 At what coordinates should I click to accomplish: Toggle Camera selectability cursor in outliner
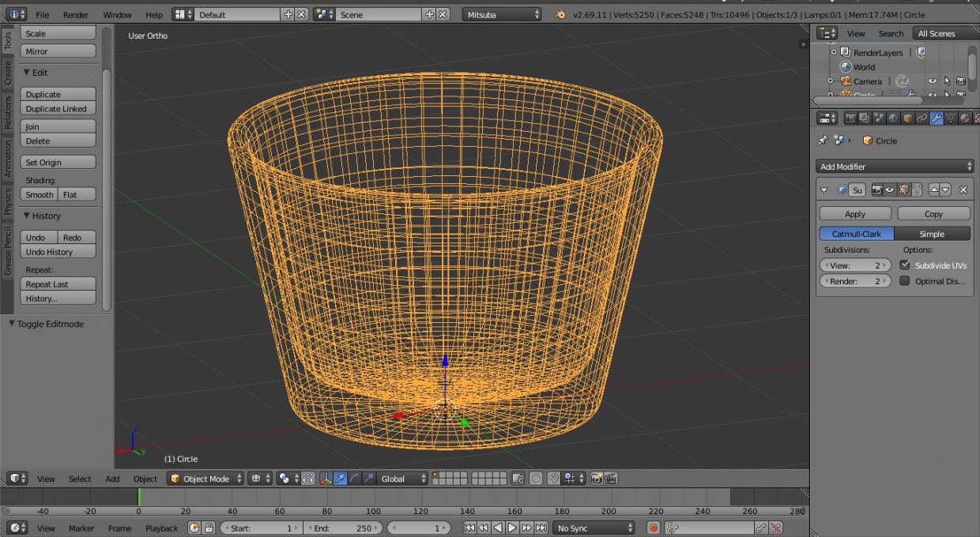[x=947, y=81]
